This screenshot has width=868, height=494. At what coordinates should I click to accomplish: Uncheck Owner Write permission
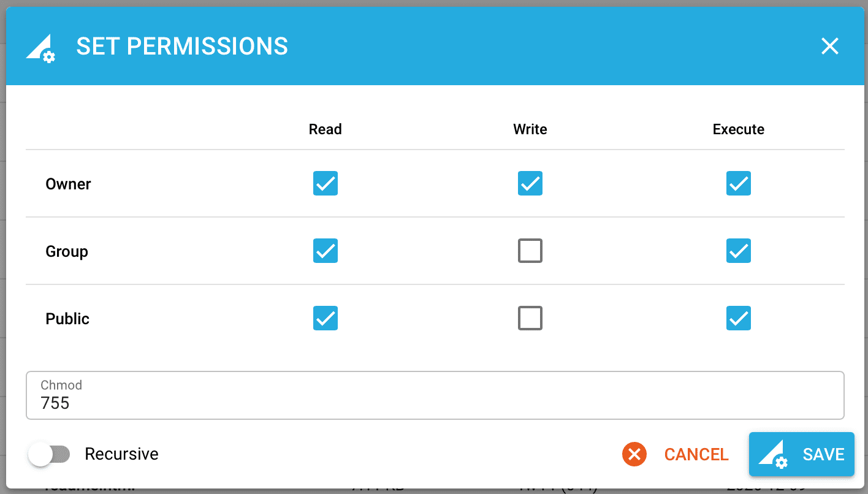pyautogui.click(x=530, y=183)
